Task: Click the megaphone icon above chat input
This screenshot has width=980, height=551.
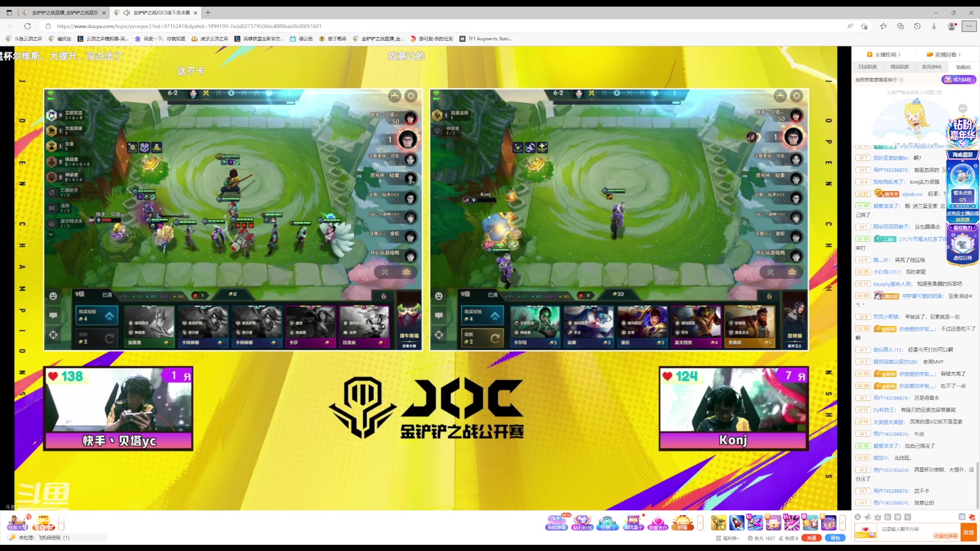Action: [868, 517]
